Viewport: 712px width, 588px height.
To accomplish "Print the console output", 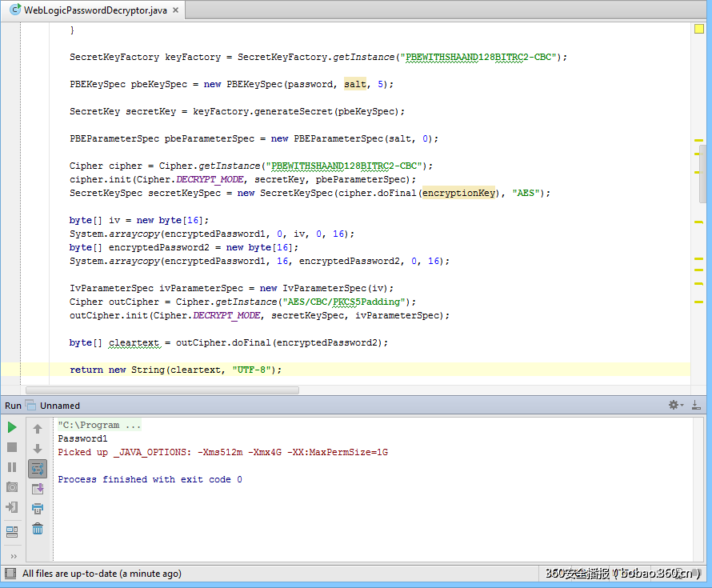I will (x=38, y=508).
